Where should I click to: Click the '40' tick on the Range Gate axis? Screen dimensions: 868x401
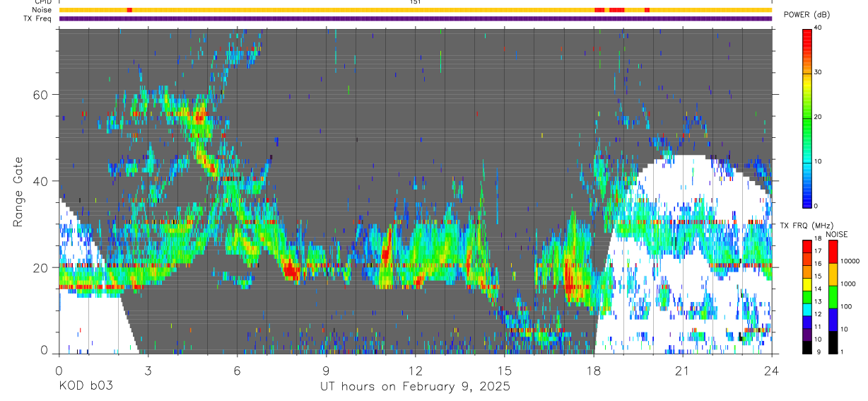[x=41, y=181]
